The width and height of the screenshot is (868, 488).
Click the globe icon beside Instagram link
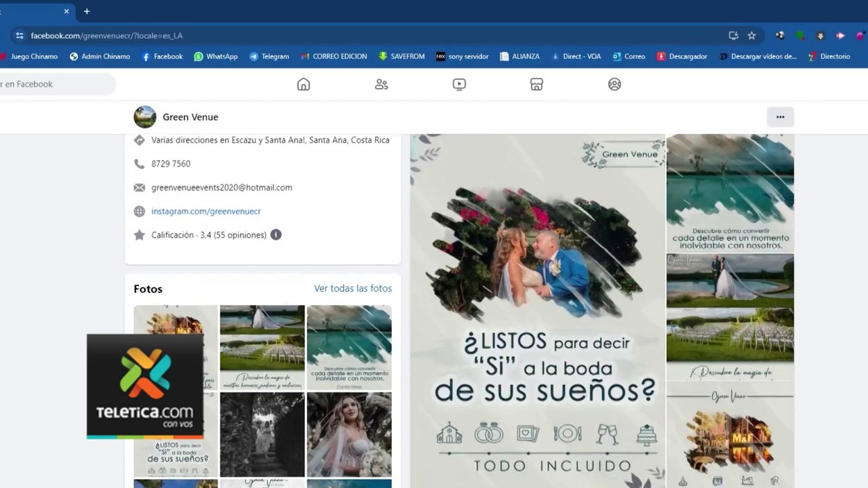[x=139, y=211]
